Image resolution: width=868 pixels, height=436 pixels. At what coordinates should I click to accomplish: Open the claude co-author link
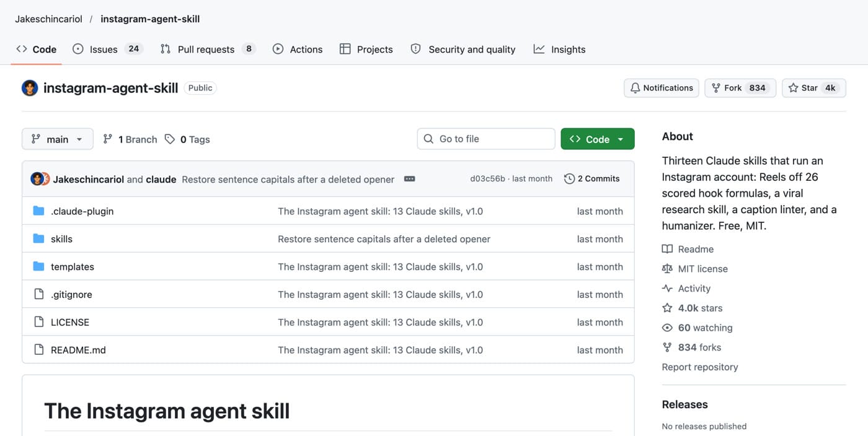tap(161, 180)
